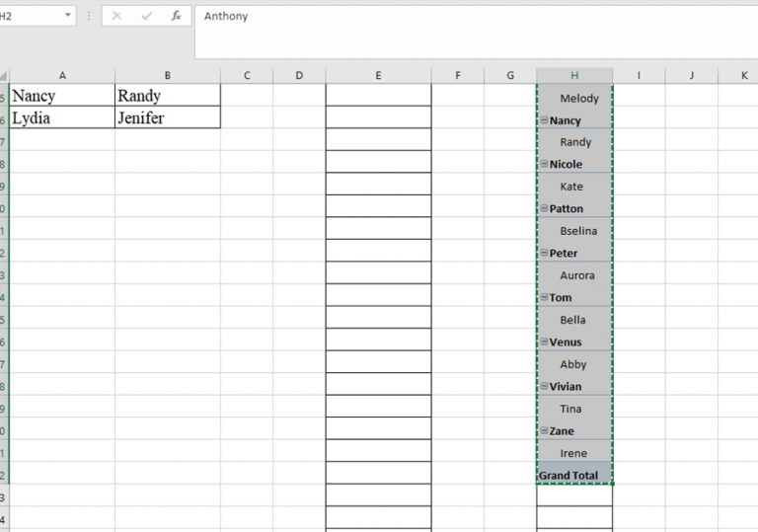Click the Enter checkmark formula bar icon
The image size is (758, 532).
[x=146, y=16]
